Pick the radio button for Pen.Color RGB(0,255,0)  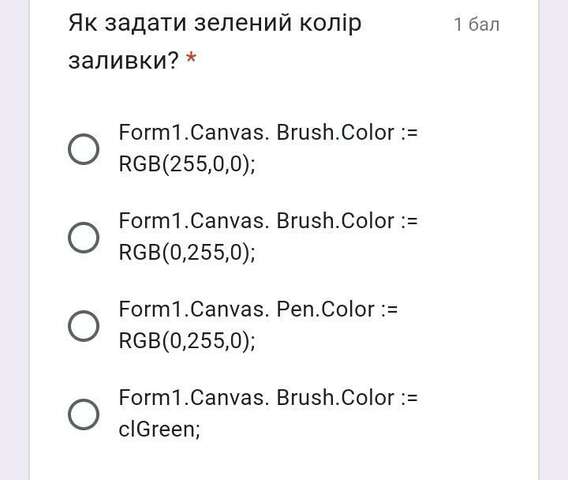pos(84,326)
